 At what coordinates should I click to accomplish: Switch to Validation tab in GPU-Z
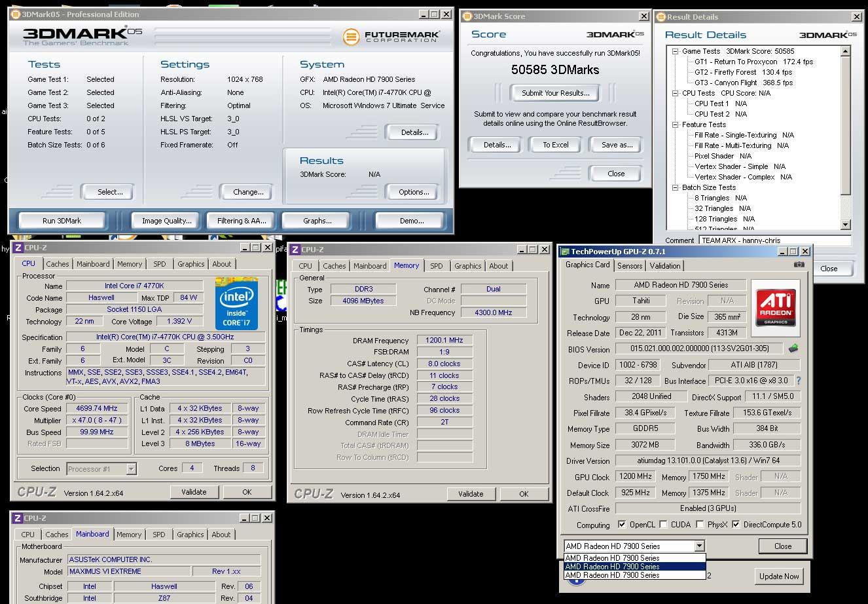665,266
